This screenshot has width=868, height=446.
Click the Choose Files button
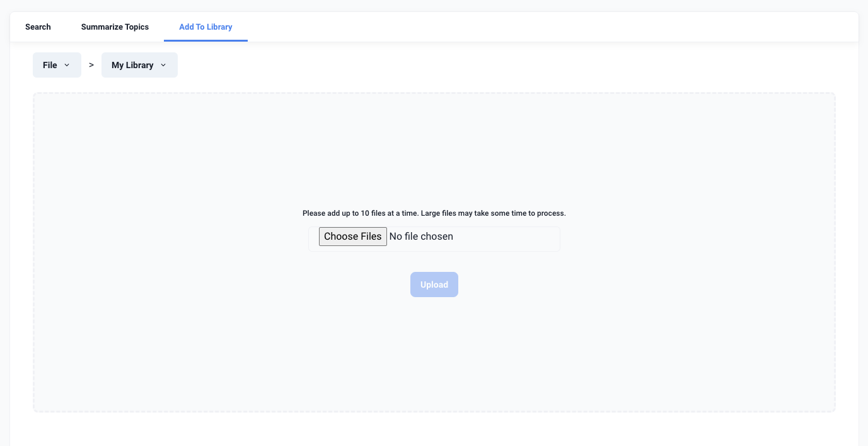tap(353, 237)
